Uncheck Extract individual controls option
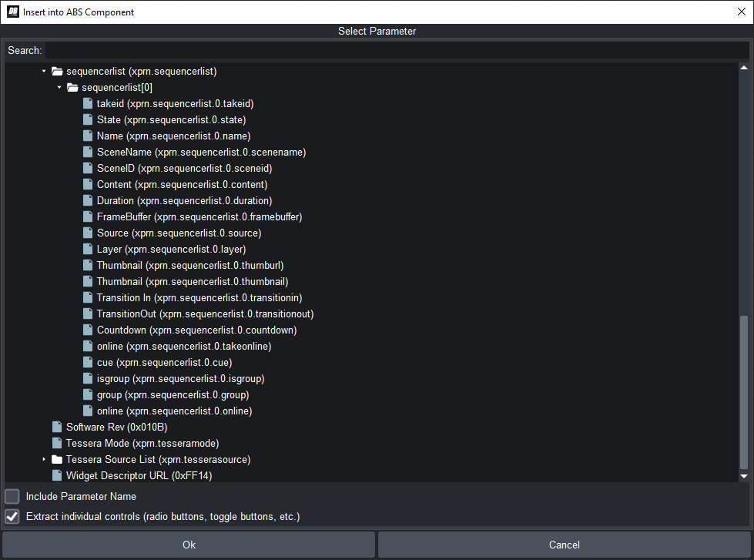Image resolution: width=754 pixels, height=560 pixels. pos(12,516)
